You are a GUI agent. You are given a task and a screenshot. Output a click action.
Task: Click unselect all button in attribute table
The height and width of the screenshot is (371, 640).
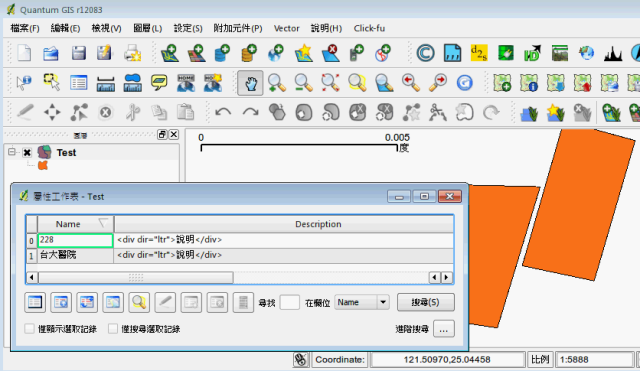coord(35,302)
